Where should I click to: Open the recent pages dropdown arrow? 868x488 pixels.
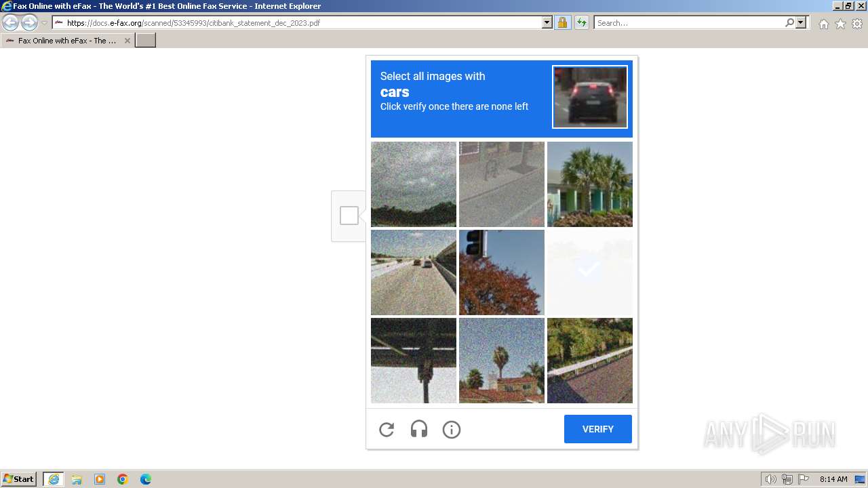44,23
